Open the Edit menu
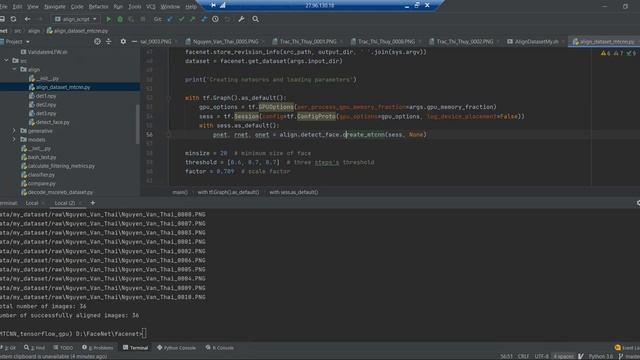 [x=18, y=7]
